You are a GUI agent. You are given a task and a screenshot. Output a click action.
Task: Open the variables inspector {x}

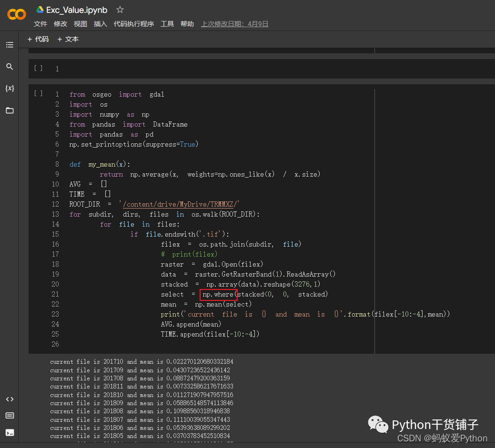click(10, 89)
